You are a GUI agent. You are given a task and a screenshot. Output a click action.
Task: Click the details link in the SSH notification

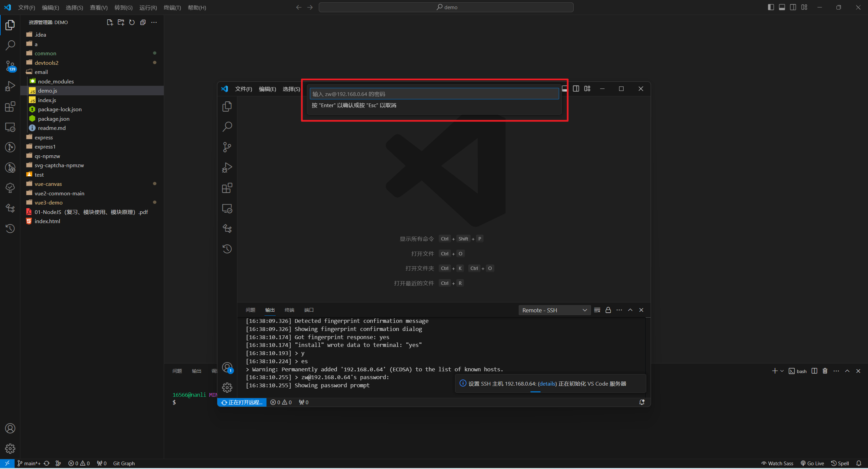(x=547, y=384)
